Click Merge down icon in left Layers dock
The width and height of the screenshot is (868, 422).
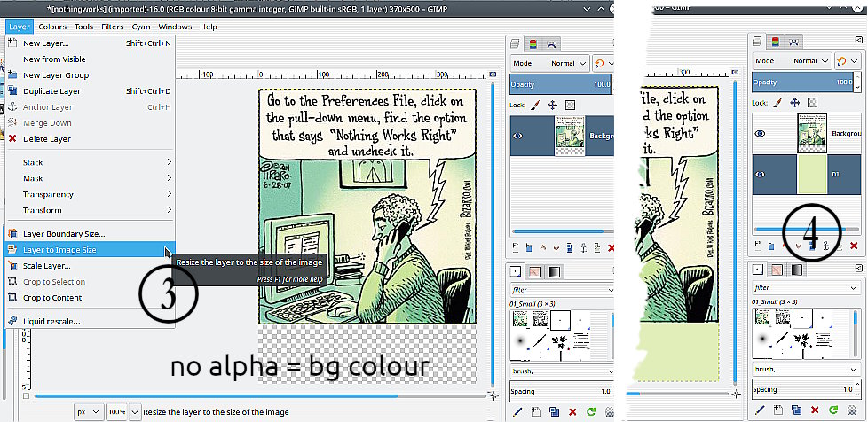tap(597, 247)
